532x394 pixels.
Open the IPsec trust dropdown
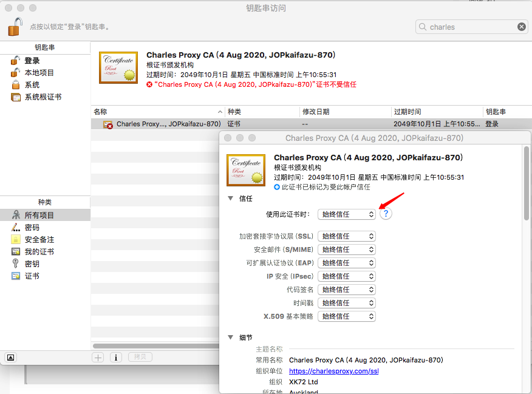pyautogui.click(x=347, y=276)
